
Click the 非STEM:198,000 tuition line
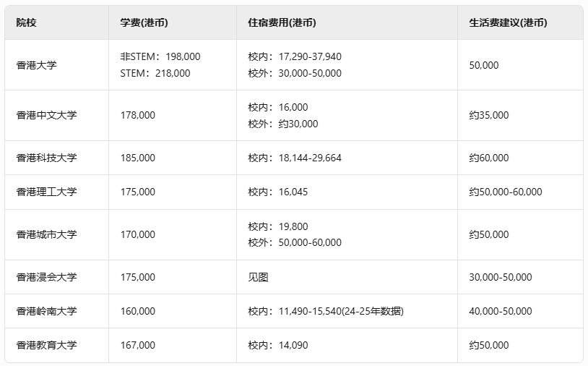pyautogui.click(x=160, y=56)
